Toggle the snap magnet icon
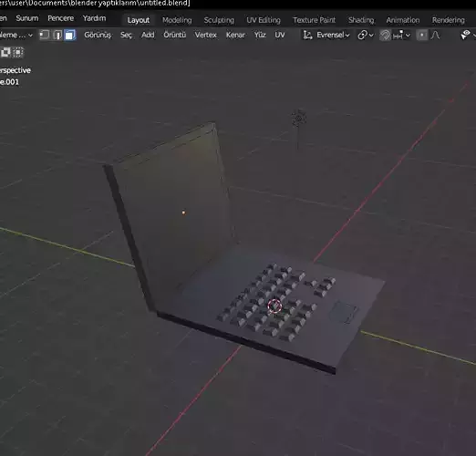This screenshot has height=456, width=476. (x=385, y=35)
